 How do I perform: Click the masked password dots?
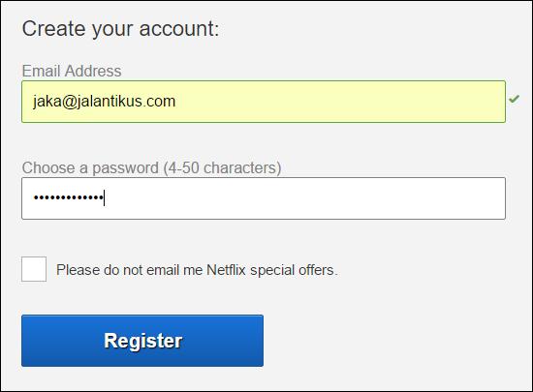pos(68,197)
